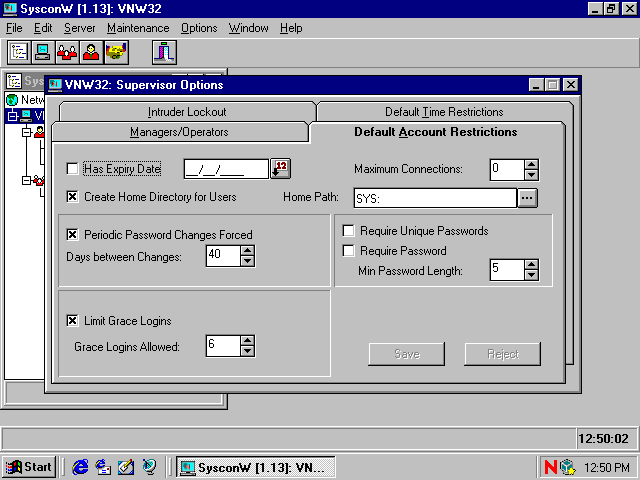
Task: Open Outlook Express quick launch icon
Action: coord(103,467)
